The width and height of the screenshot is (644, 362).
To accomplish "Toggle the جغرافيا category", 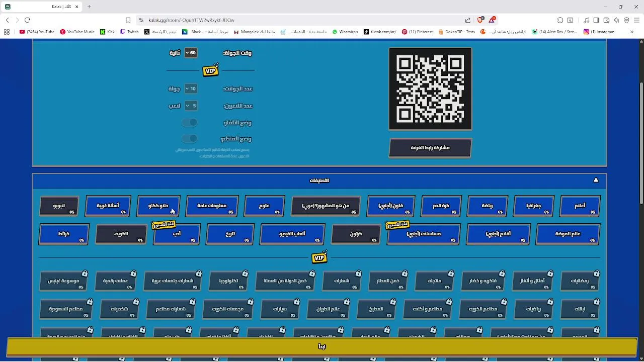I will click(x=533, y=206).
